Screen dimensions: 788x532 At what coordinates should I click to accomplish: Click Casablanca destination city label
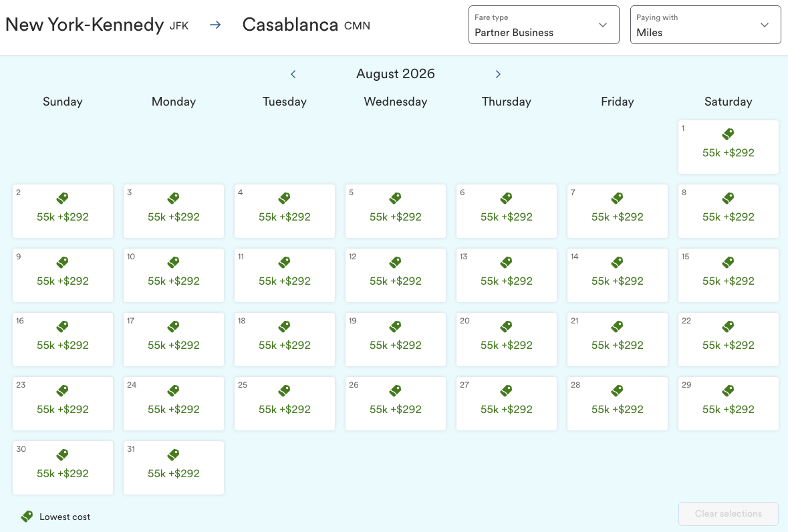click(x=291, y=25)
